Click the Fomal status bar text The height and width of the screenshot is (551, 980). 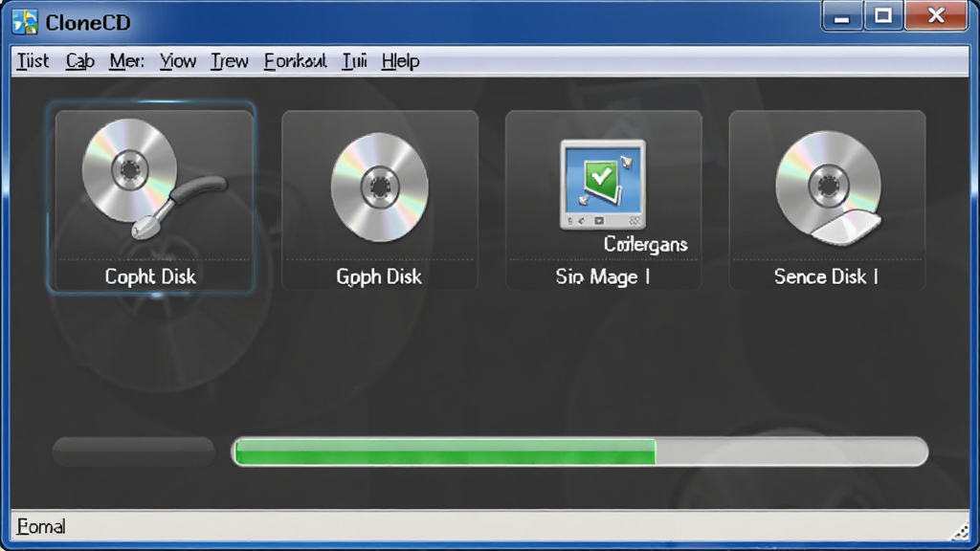[x=40, y=527]
